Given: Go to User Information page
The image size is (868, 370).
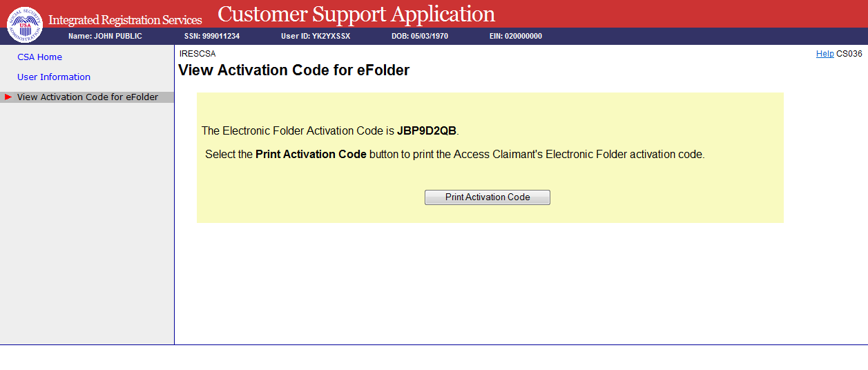Looking at the screenshot, I should coord(54,77).
